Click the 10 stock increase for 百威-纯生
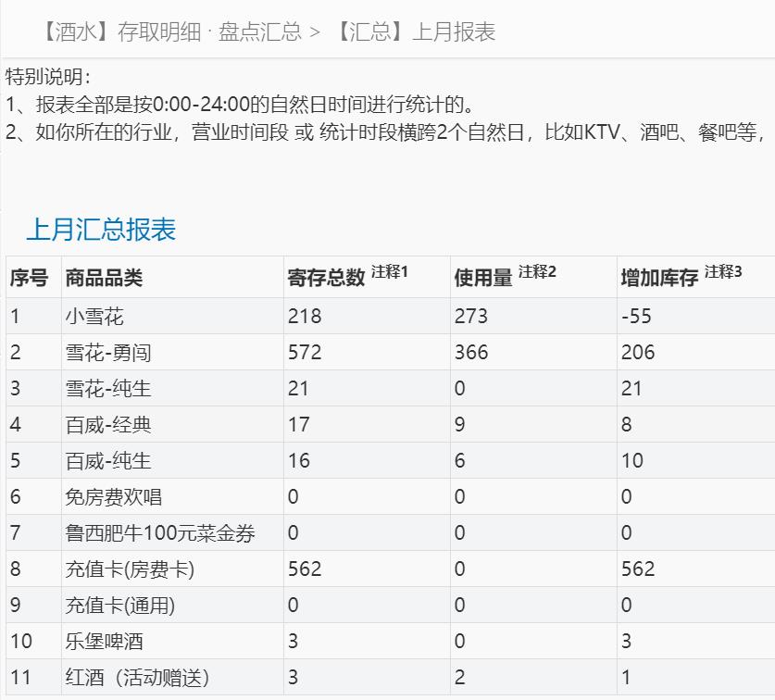 pyautogui.click(x=632, y=461)
